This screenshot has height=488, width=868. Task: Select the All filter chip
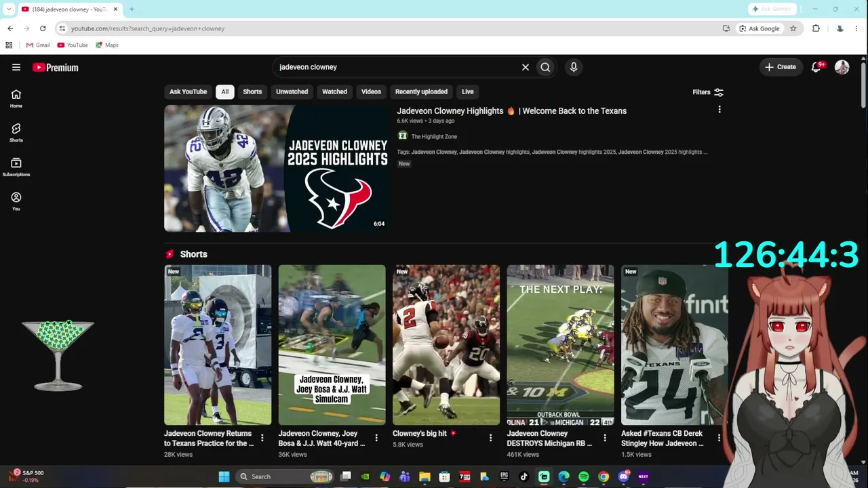click(x=224, y=91)
